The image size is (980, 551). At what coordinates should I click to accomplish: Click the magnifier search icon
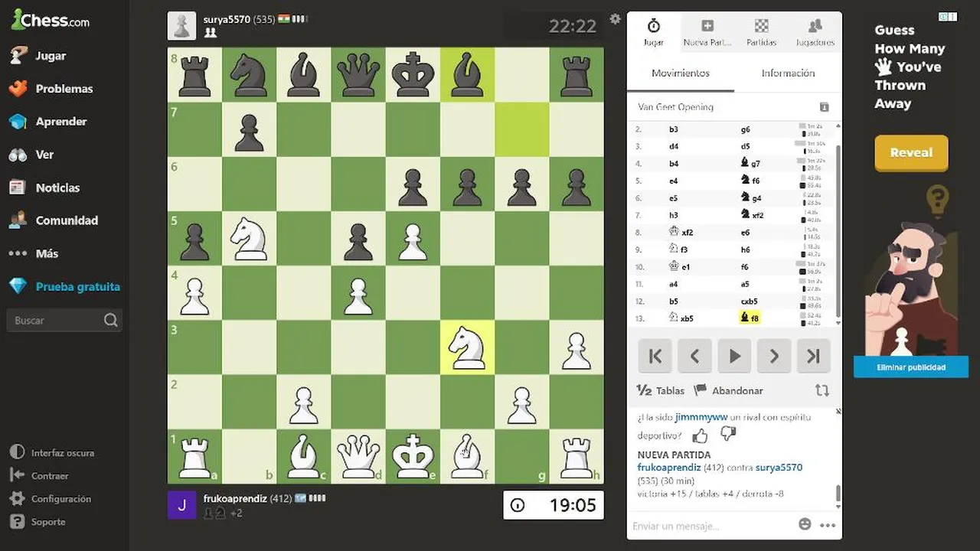coord(111,321)
